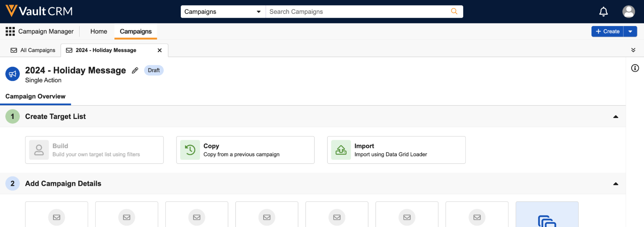Go to the Home tab

pos(99,32)
